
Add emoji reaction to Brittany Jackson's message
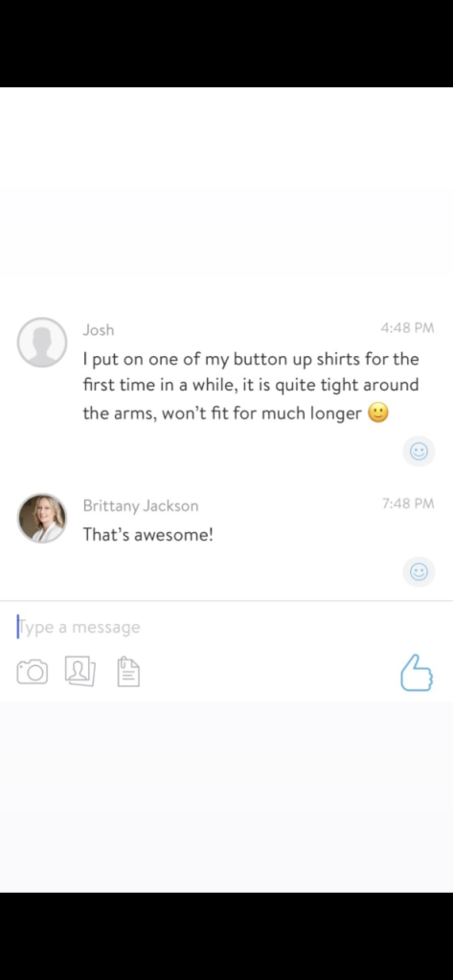(x=419, y=571)
